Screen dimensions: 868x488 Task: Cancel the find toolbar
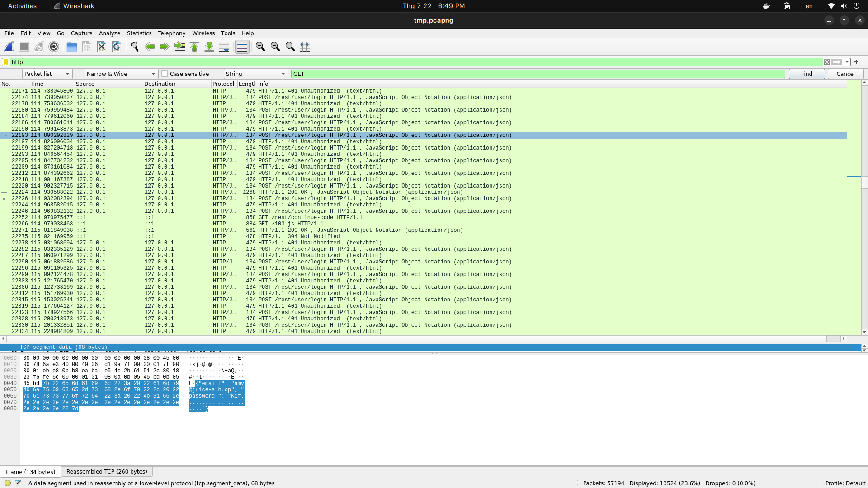coord(844,74)
